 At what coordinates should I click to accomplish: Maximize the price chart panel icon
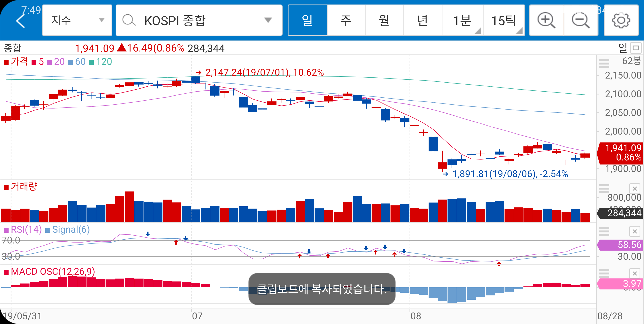(x=636, y=48)
